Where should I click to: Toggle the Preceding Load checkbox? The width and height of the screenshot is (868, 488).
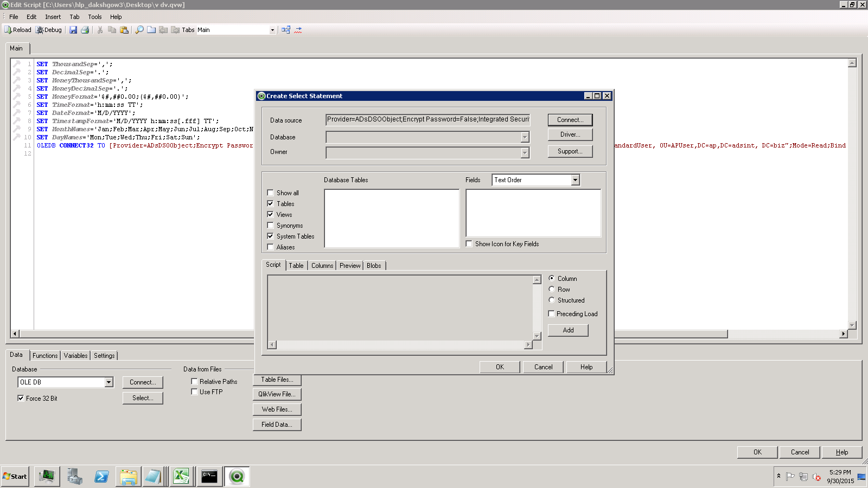[x=551, y=314]
